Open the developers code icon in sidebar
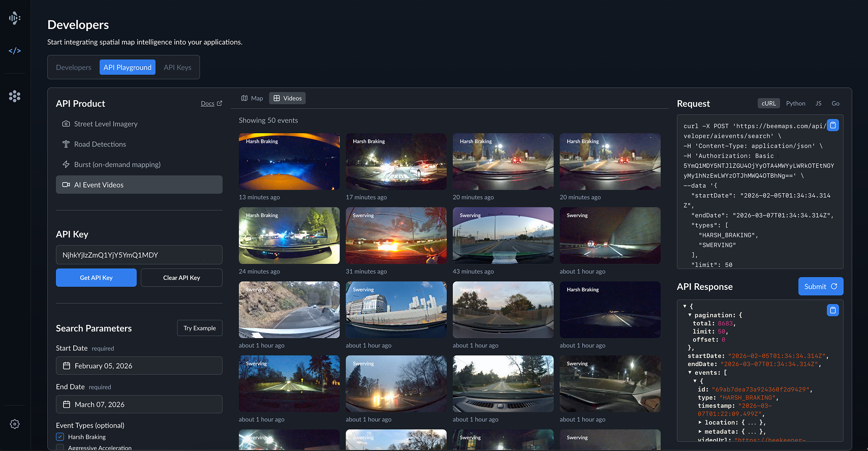The width and height of the screenshot is (868, 451). [15, 51]
